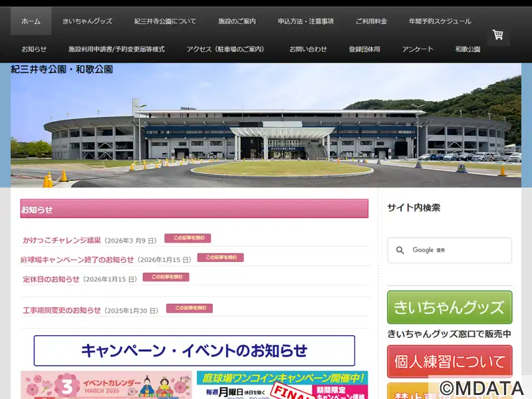The width and height of the screenshot is (532, 399).
Task: Click the shopping cart icon
Action: click(x=497, y=35)
